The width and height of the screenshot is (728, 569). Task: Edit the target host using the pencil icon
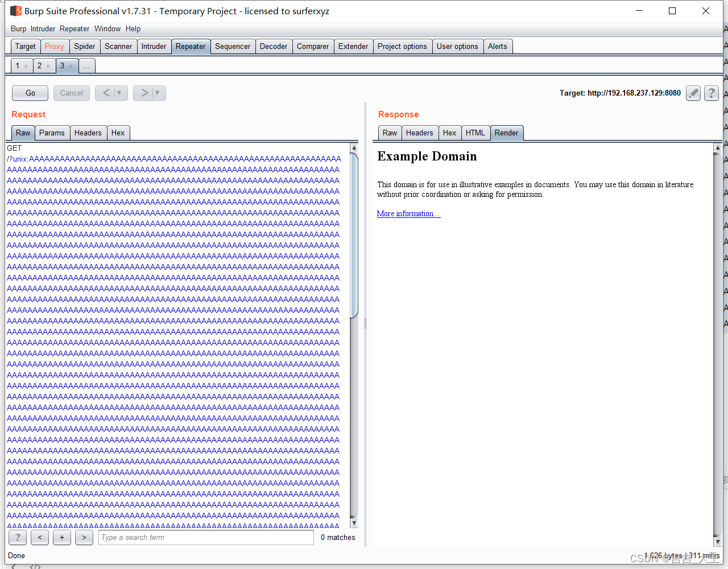click(x=693, y=93)
